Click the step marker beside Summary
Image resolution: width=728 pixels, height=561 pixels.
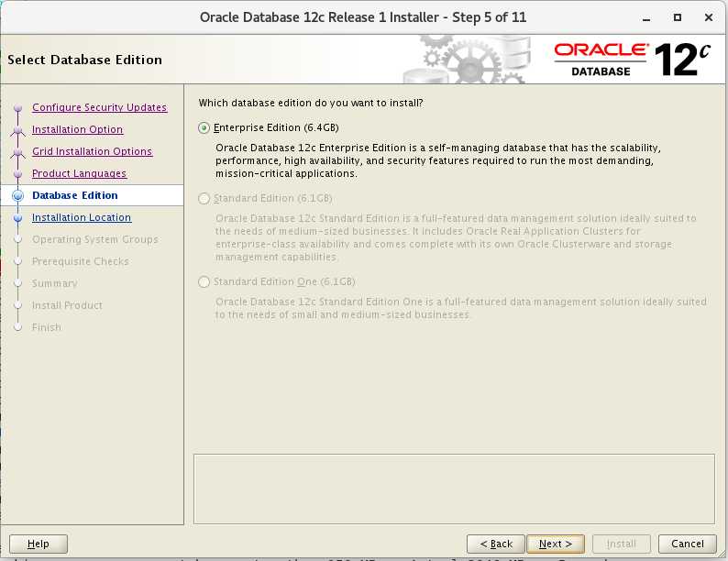(x=17, y=283)
